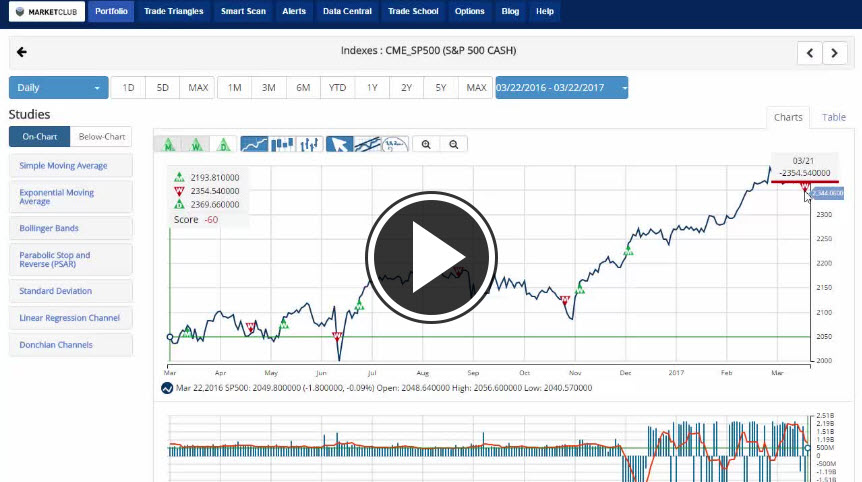
Task: Select the 2Y range
Action: click(x=406, y=88)
